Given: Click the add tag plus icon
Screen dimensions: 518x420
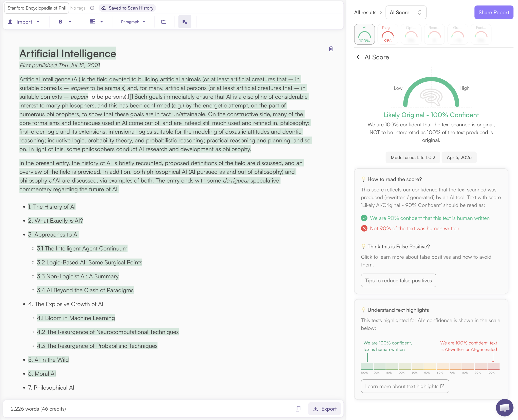Looking at the screenshot, I should point(92,8).
